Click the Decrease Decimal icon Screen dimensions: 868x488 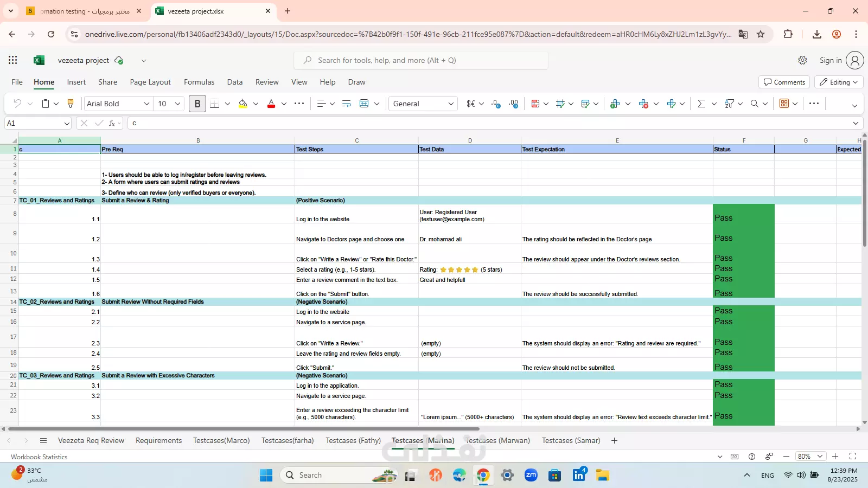coord(514,104)
